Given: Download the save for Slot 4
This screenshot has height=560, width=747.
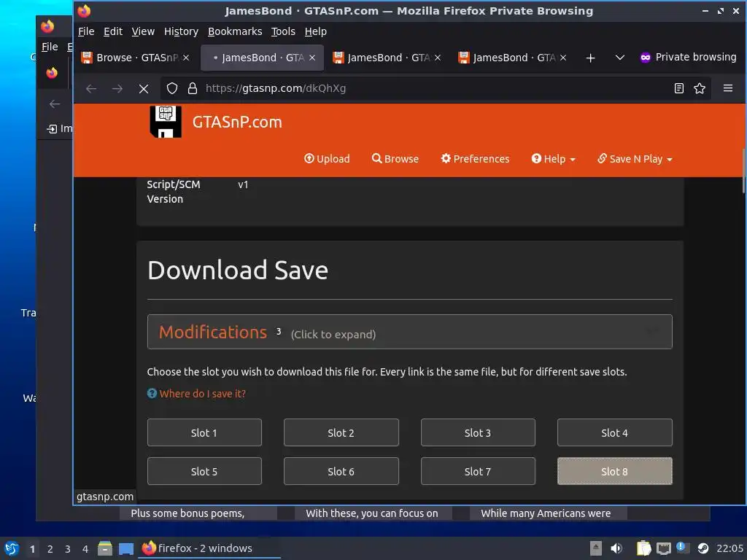Looking at the screenshot, I should (x=614, y=432).
